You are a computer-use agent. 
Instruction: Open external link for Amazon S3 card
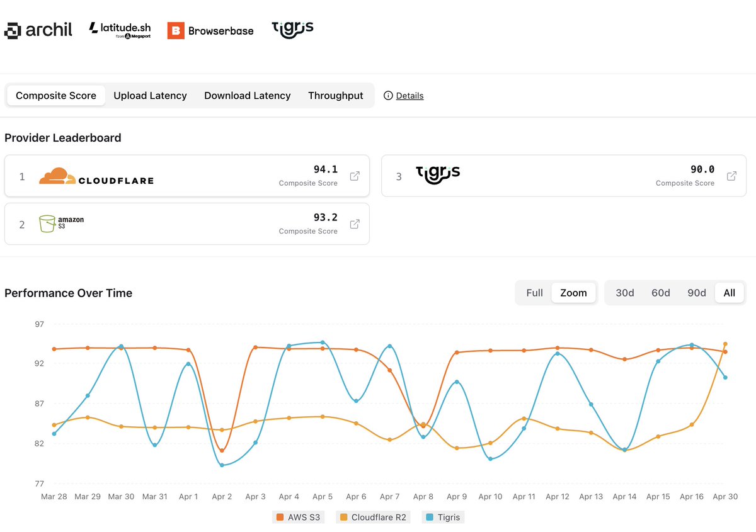355,224
